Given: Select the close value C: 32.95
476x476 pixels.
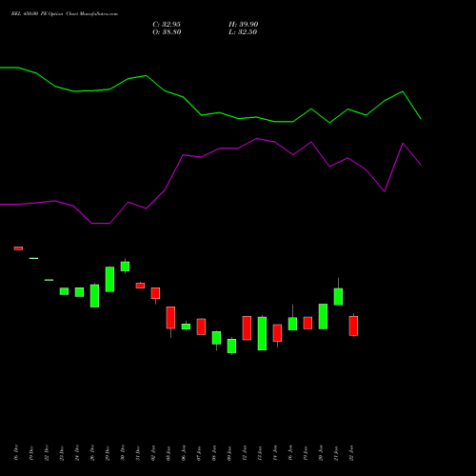Looking at the screenshot, I should (x=167, y=25).
